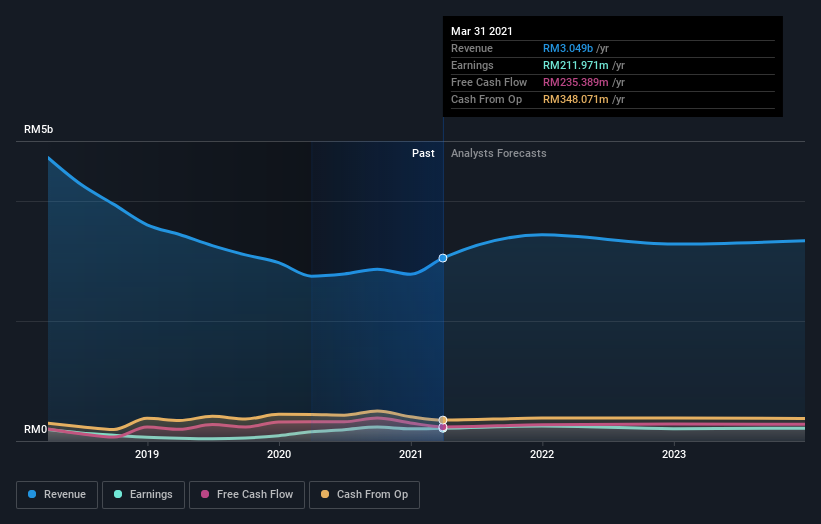821x524 pixels.
Task: Toggle the Free Cash Flow legend button
Action: click(247, 495)
